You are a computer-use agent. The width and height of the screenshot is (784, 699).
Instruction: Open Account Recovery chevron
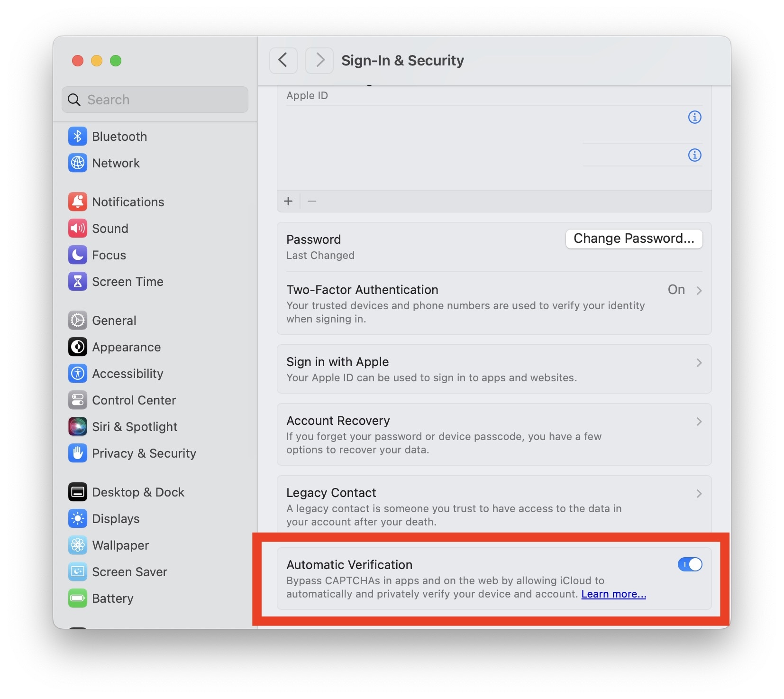tap(699, 422)
